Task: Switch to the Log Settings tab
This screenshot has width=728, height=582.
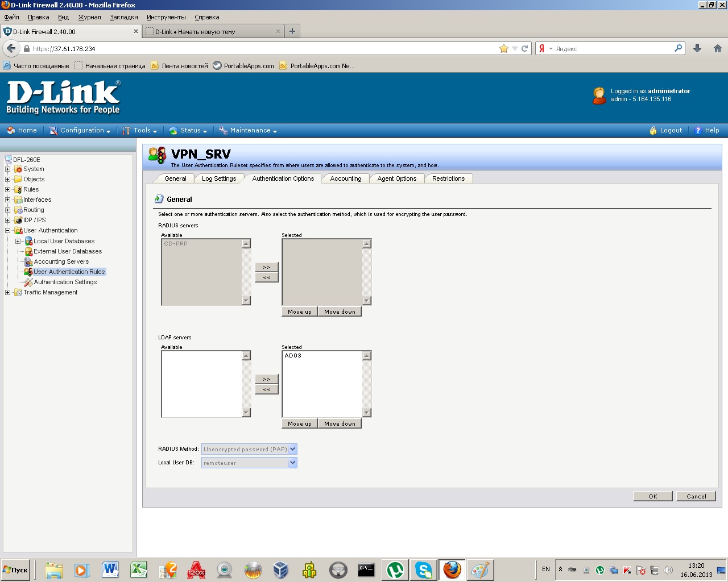Action: (219, 178)
